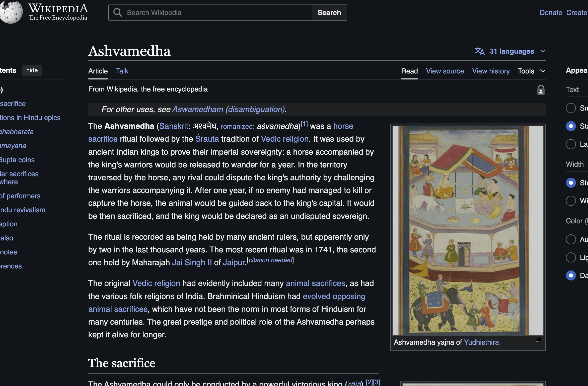The height and width of the screenshot is (386, 588).
Task: Click the magnifying glass search icon
Action: pos(118,13)
